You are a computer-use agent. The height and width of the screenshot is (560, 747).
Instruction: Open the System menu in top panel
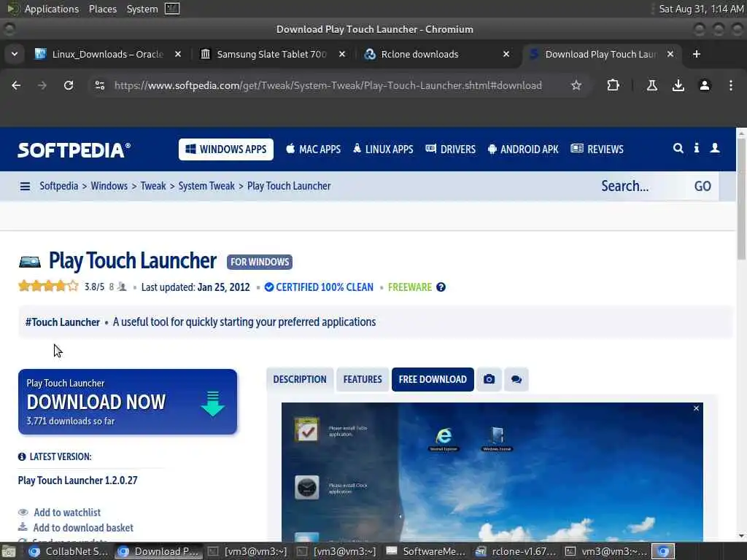click(x=142, y=9)
